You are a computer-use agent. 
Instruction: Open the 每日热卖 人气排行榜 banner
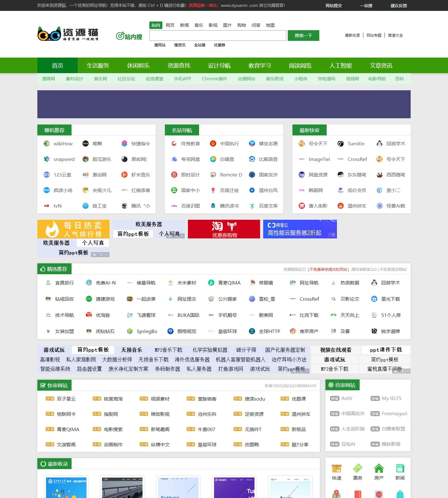pos(73,229)
